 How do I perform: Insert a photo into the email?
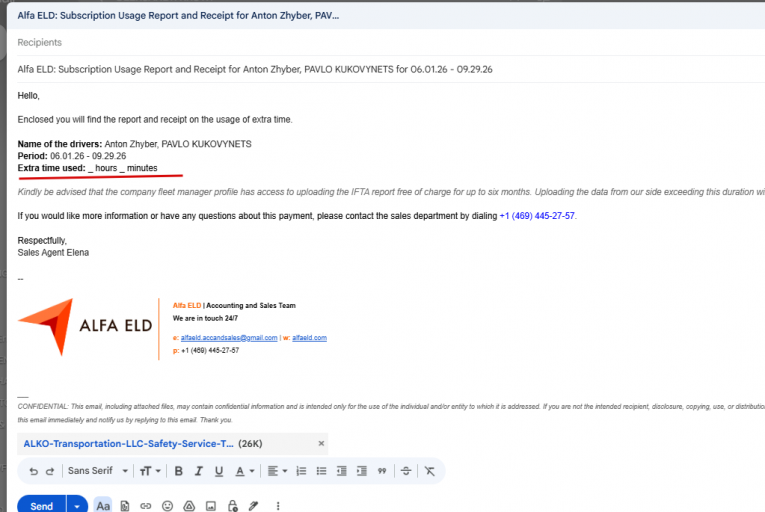click(x=211, y=506)
